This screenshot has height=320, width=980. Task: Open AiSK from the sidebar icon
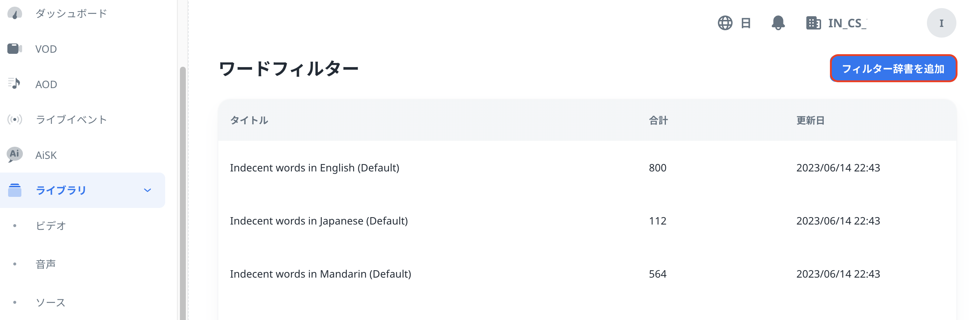[x=14, y=154]
